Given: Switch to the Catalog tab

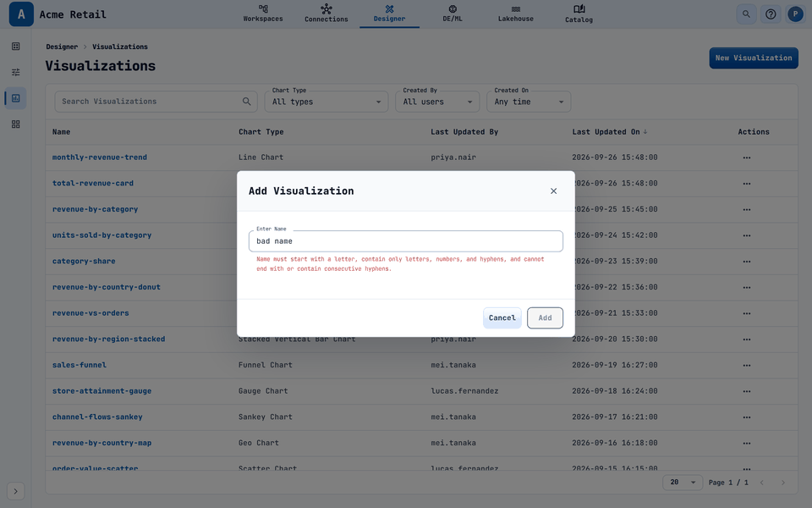Looking at the screenshot, I should pos(579,14).
